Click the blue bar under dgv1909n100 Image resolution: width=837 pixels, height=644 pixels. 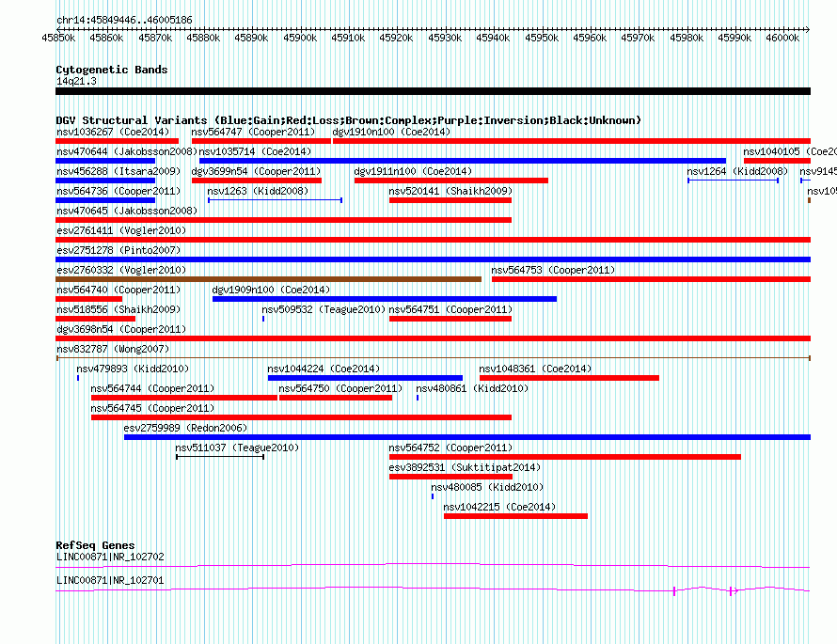pos(385,299)
